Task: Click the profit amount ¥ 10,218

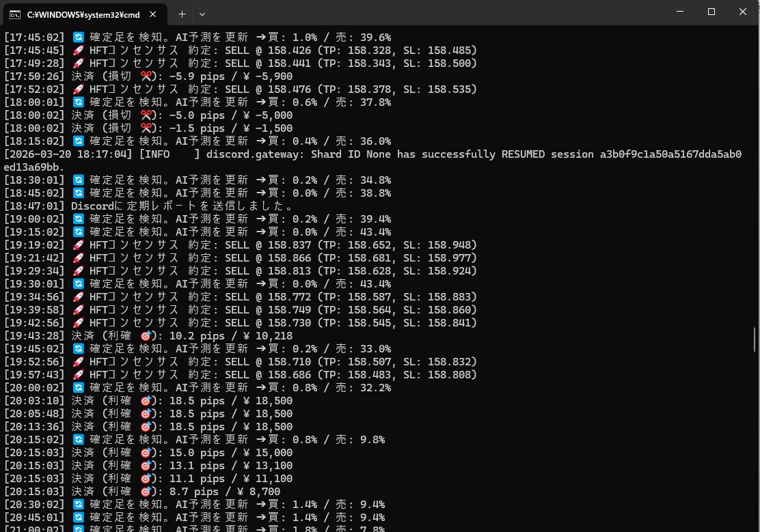Action: [x=268, y=336]
